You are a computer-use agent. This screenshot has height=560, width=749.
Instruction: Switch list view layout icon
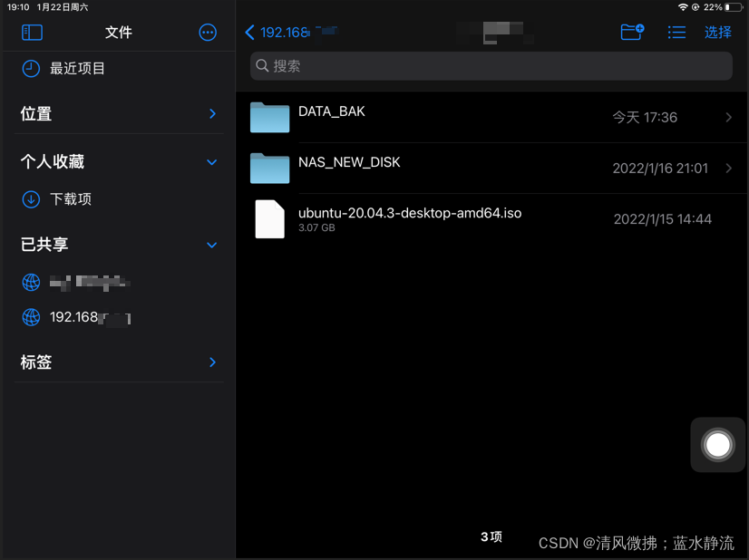click(x=676, y=33)
